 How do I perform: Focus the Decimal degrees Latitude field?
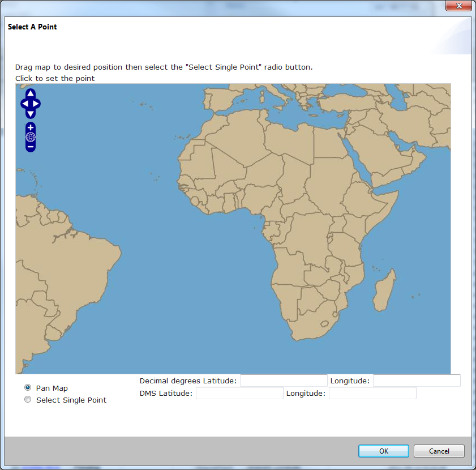(284, 381)
